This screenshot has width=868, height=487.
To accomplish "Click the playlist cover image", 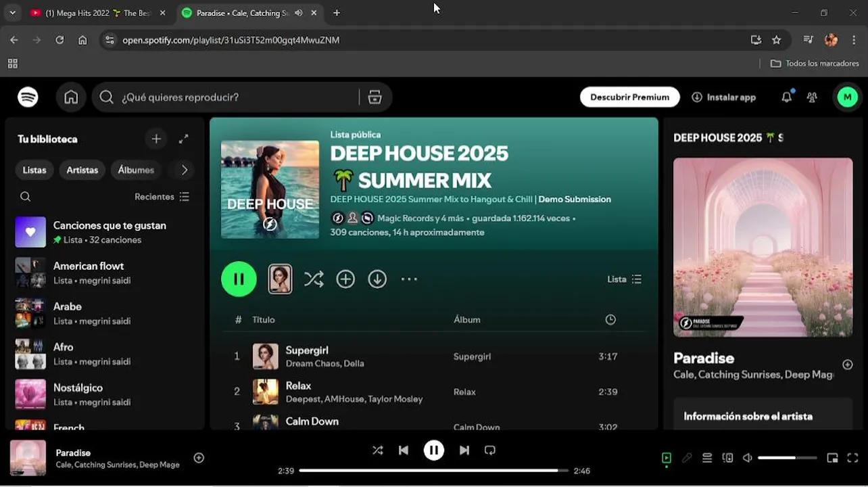I will click(270, 189).
